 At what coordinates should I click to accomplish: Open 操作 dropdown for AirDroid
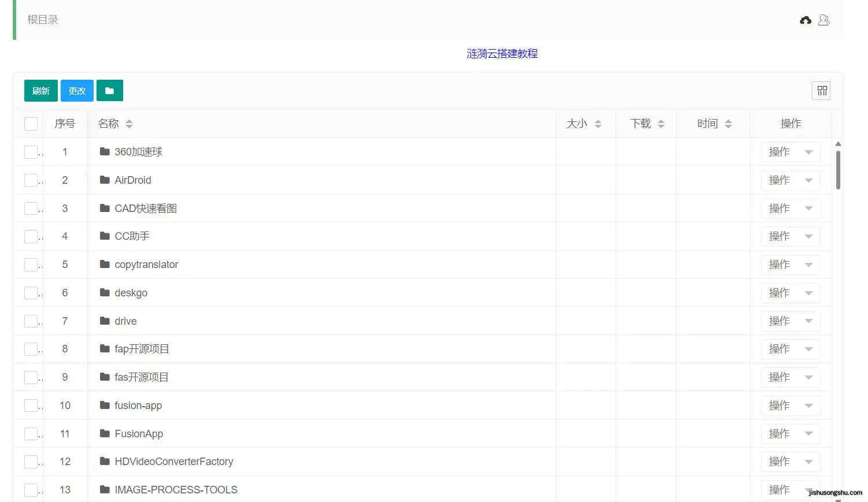791,180
